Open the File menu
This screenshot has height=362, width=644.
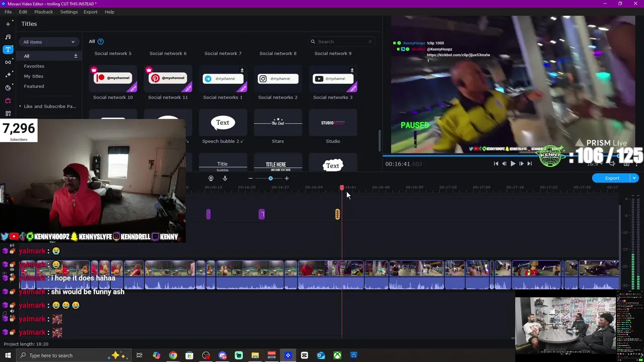pos(8,12)
